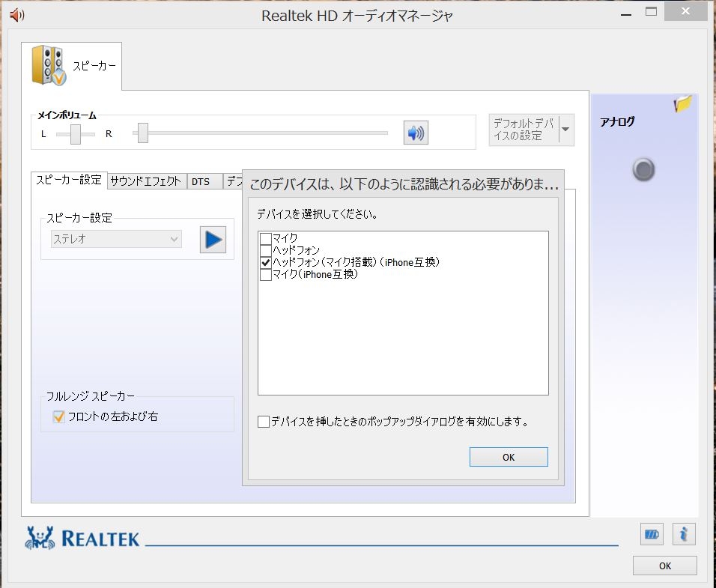The height and width of the screenshot is (588, 716).
Task: Maximize the Realtek audio manager window
Action: click(651, 12)
